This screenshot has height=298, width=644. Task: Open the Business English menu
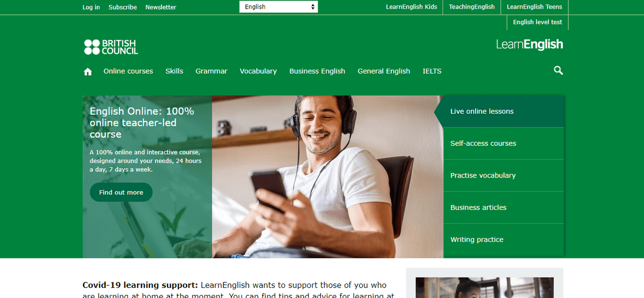(317, 71)
